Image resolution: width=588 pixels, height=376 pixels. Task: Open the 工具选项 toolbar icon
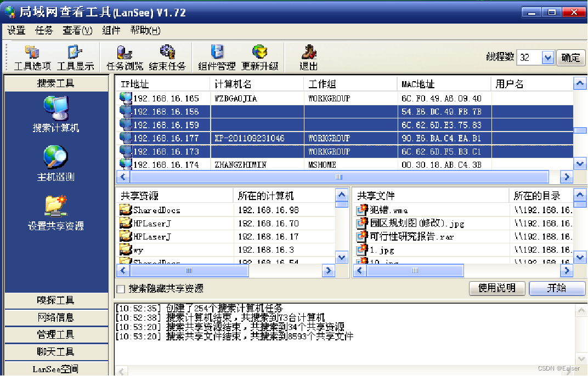[x=32, y=58]
